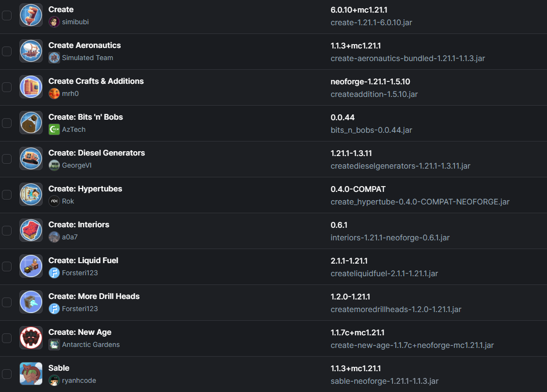The image size is (547, 392).
Task: Open the Create: More Drill Heads title
Action: (94, 296)
